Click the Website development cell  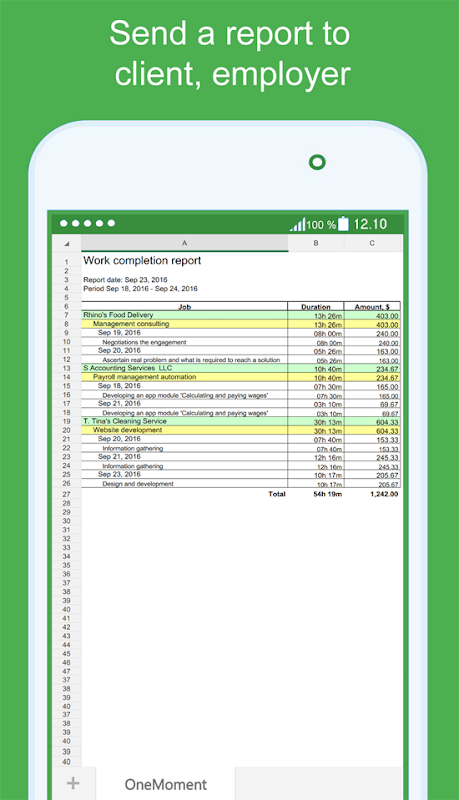(x=184, y=430)
